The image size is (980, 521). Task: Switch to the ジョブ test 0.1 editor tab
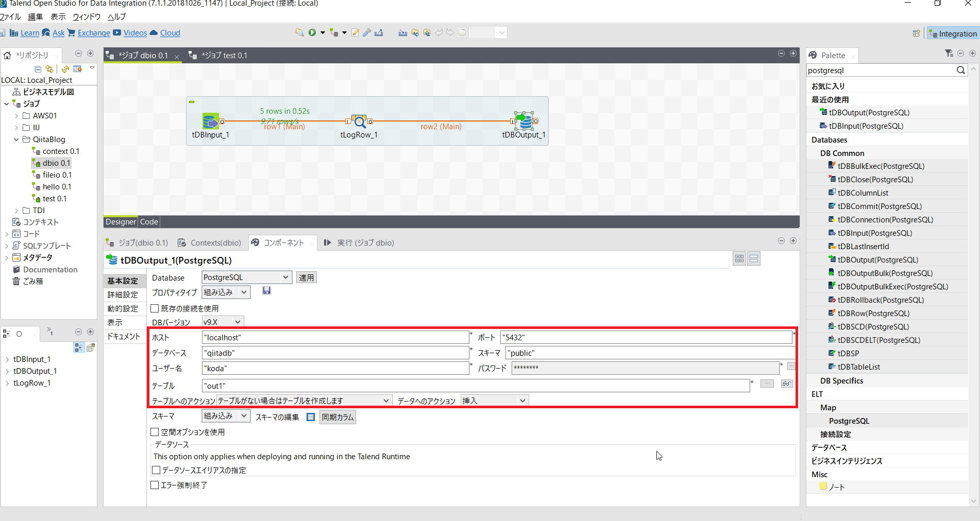tap(219, 55)
